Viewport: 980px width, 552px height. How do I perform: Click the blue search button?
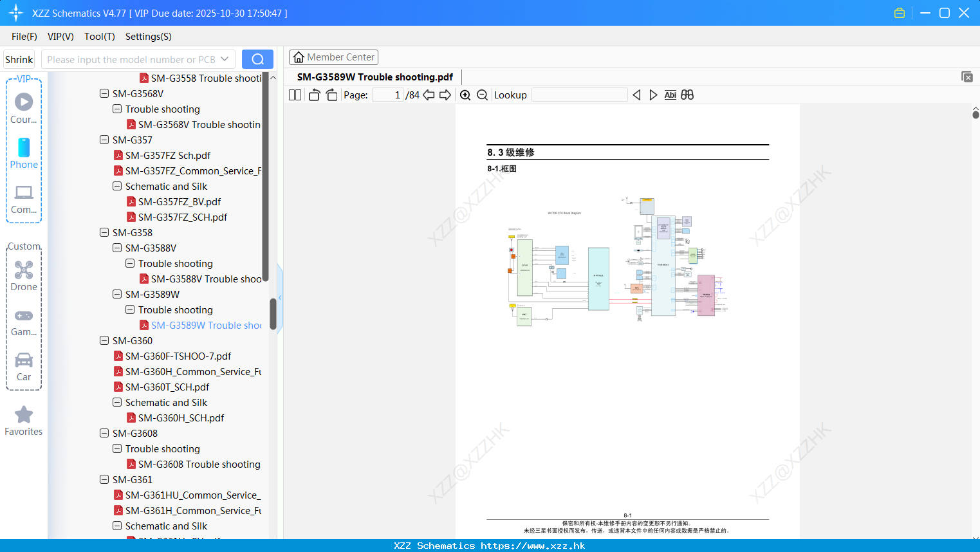point(257,59)
